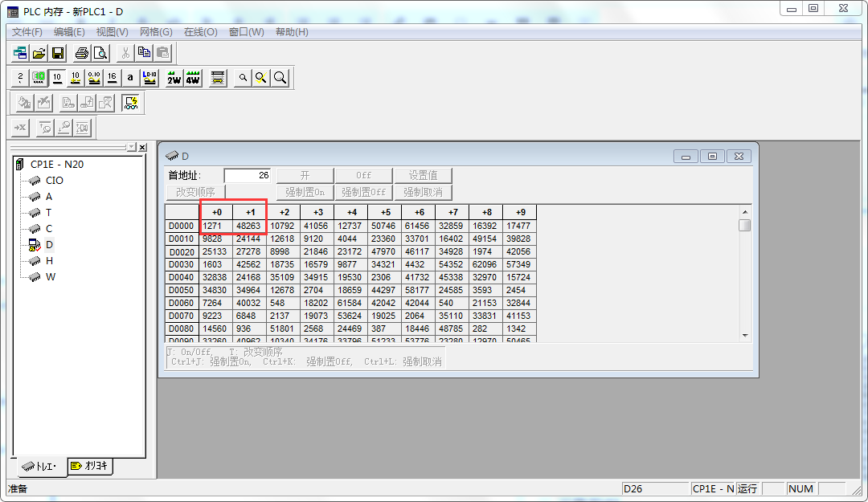Screen dimensions: 868x502
Task: Open the 文件(F) menu
Action: pyautogui.click(x=27, y=32)
